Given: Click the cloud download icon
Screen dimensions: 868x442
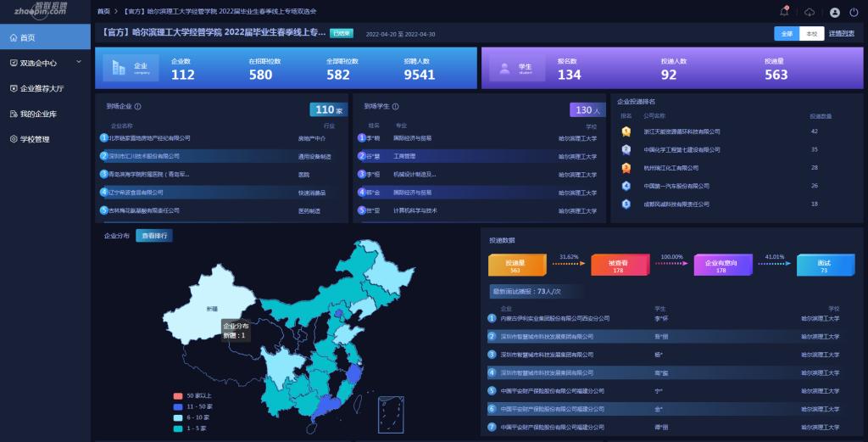Looking at the screenshot, I should tap(809, 12).
